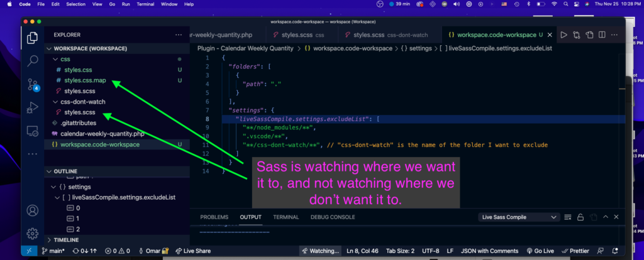The image size is (644, 260).
Task: Open the Remote Explorer activity bar icon
Action: (33, 131)
